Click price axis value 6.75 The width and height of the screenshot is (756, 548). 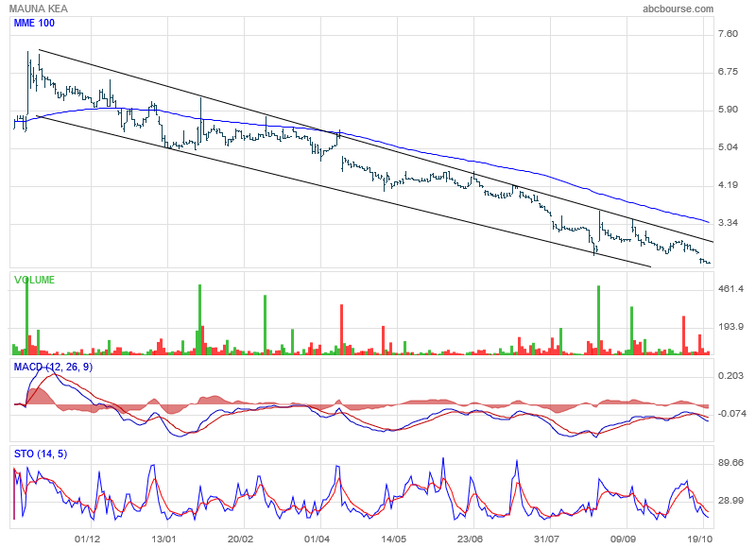728,72
